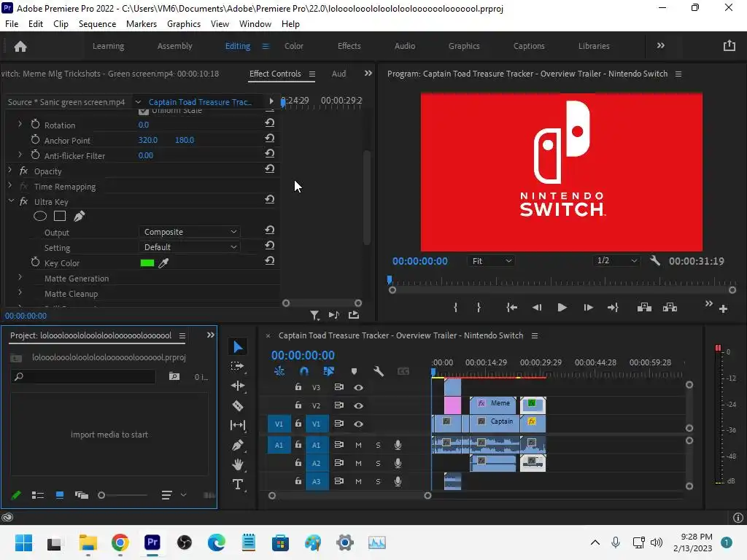Step forward one frame

(588, 308)
